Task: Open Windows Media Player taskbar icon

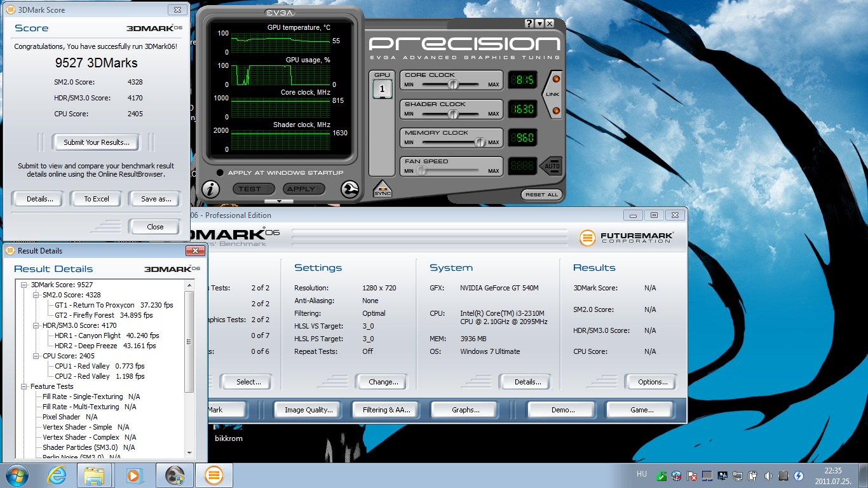Action: pos(134,475)
